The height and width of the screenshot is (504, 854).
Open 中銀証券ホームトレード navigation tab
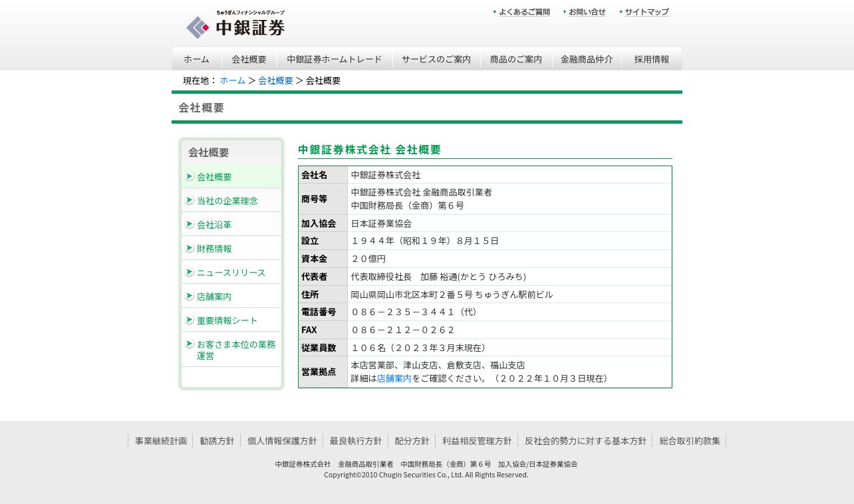click(x=335, y=59)
